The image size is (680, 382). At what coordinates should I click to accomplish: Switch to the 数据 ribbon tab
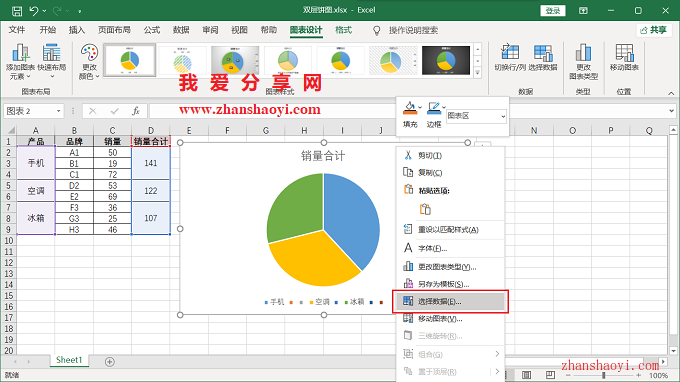(x=181, y=30)
